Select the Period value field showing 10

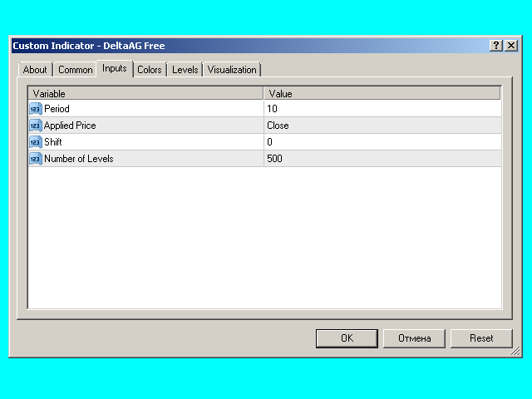(x=382, y=109)
